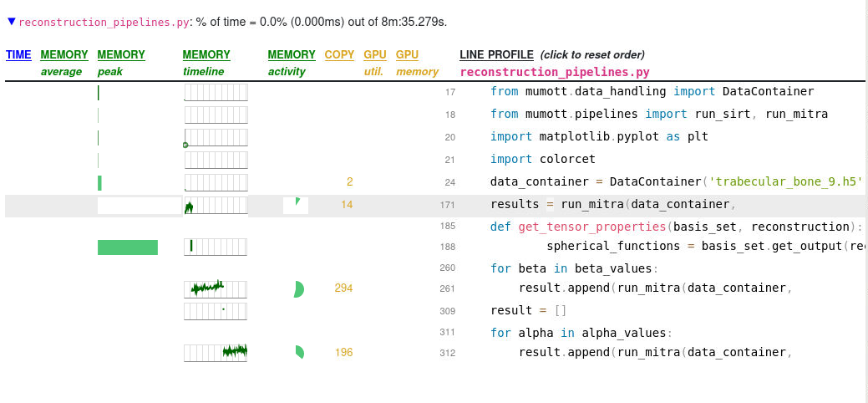The image size is (868, 403).
Task: Select line number 260
Action: (448, 268)
